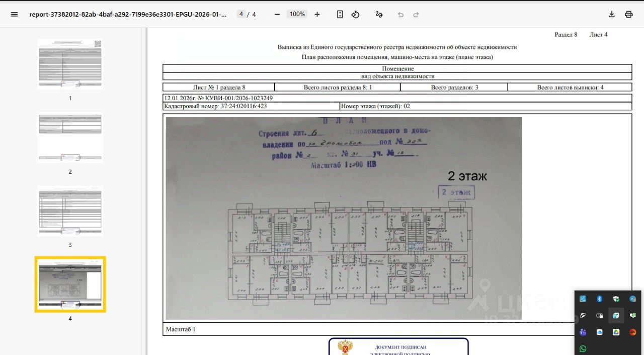Click the fit to page icon
Screen dimensions: 644x355
pos(340,14)
